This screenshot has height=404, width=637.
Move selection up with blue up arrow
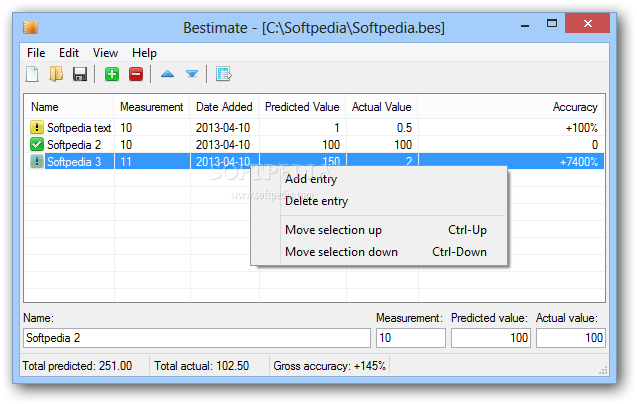tap(167, 74)
